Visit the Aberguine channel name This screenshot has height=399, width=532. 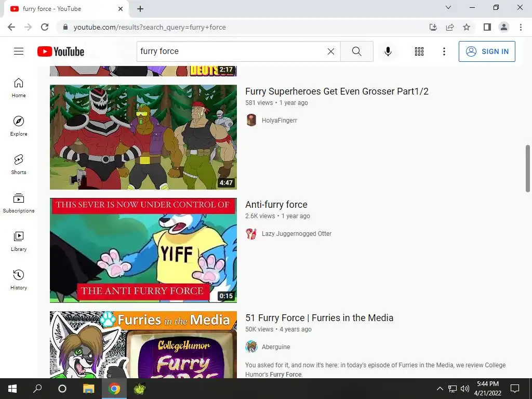pyautogui.click(x=276, y=347)
